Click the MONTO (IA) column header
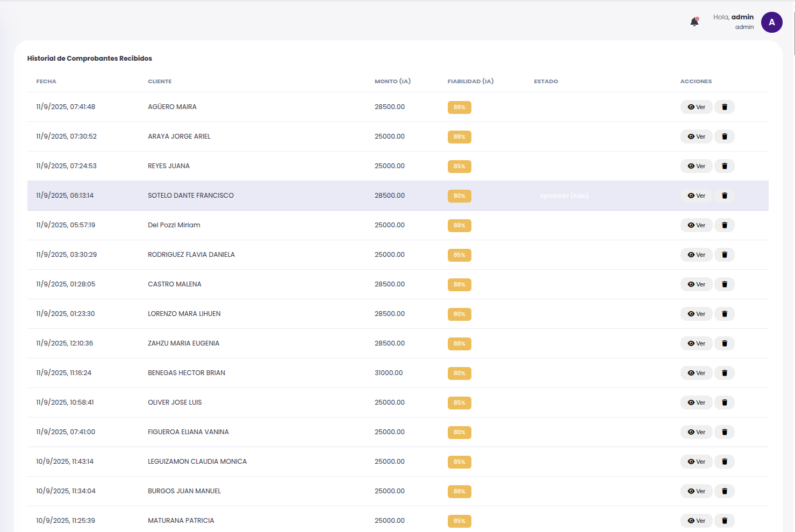 click(x=392, y=82)
